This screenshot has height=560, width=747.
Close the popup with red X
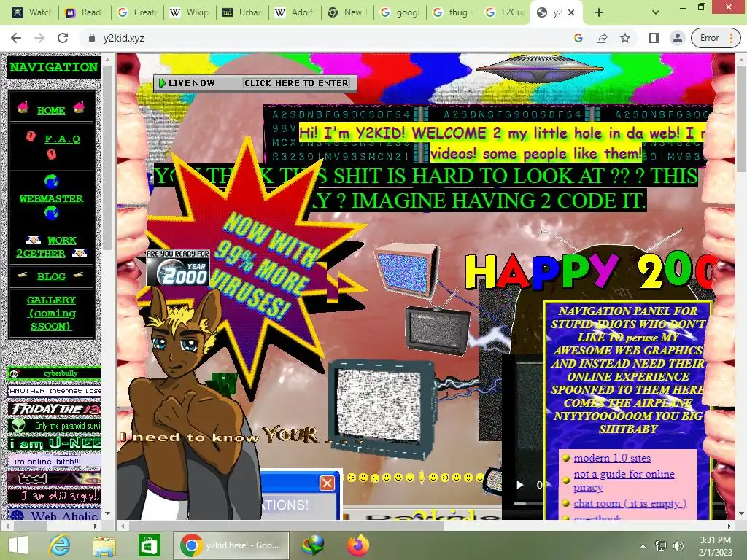[327, 483]
